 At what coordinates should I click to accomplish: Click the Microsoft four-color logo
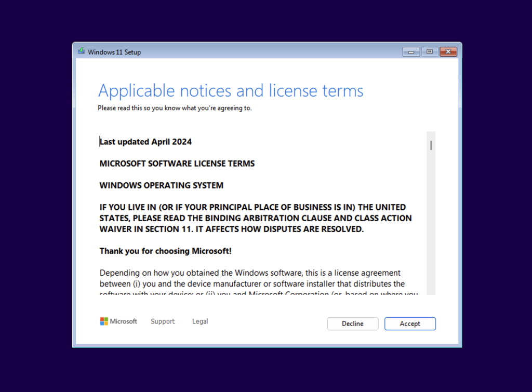104,321
